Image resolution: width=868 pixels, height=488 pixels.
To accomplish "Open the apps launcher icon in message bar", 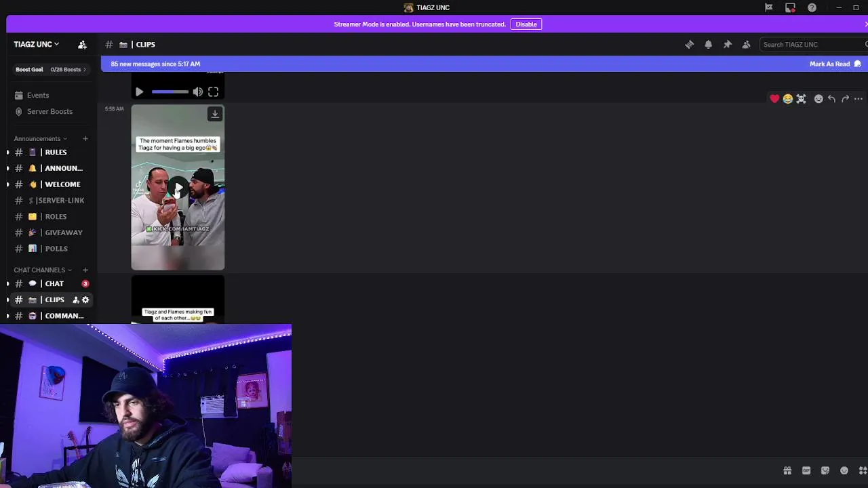I will [863, 470].
